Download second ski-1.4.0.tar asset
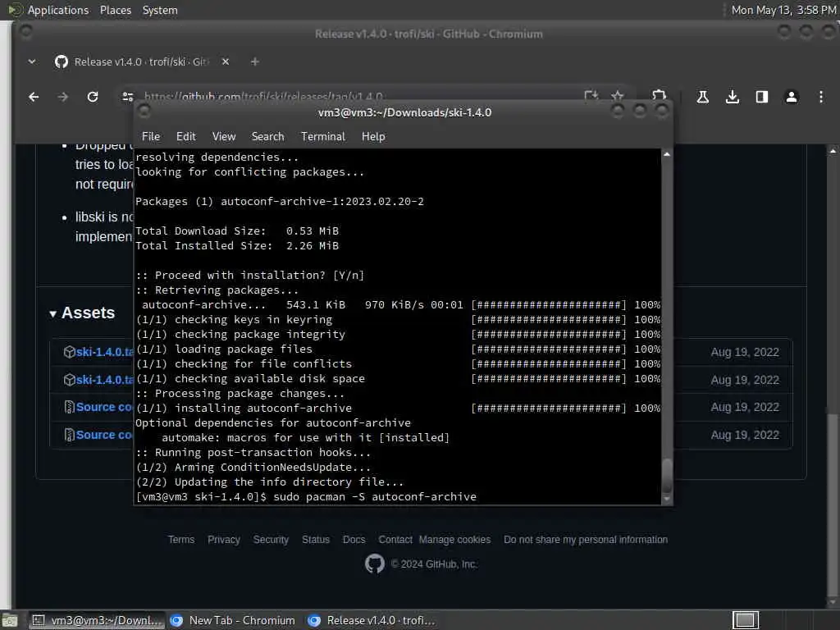The image size is (840, 630). [x=104, y=380]
